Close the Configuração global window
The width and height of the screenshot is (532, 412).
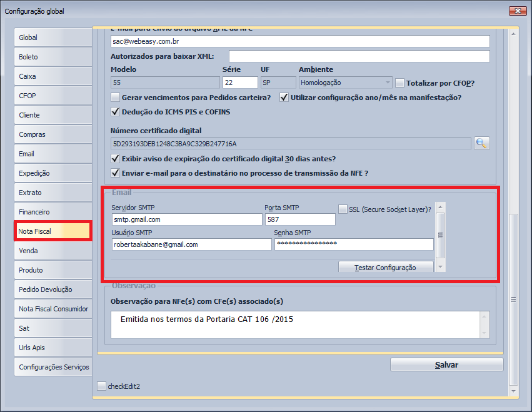[516, 11]
